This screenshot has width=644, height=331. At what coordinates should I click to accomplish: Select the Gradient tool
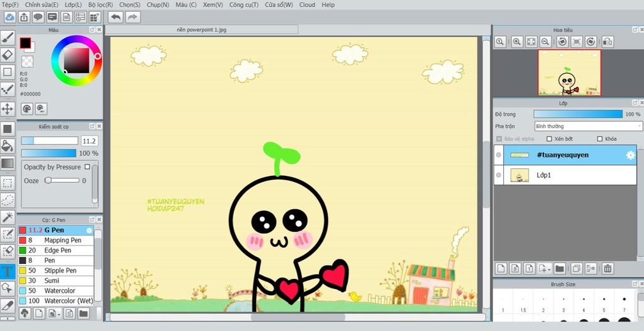click(8, 163)
